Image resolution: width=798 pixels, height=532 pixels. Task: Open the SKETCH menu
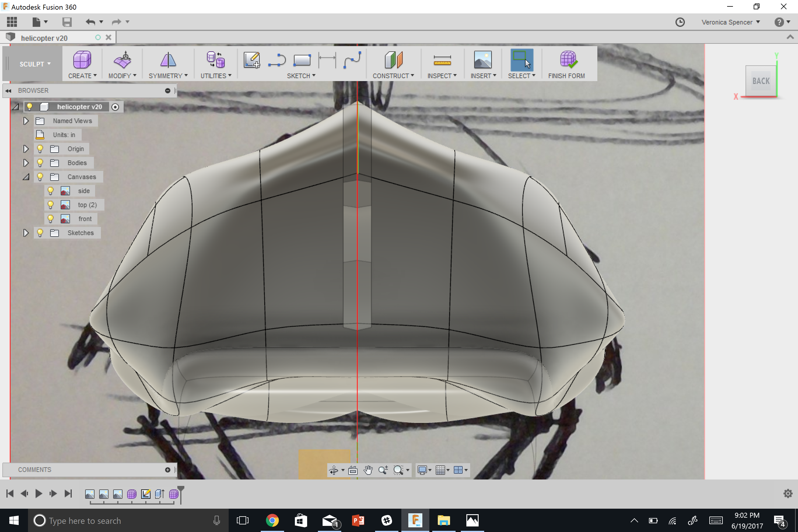(301, 76)
